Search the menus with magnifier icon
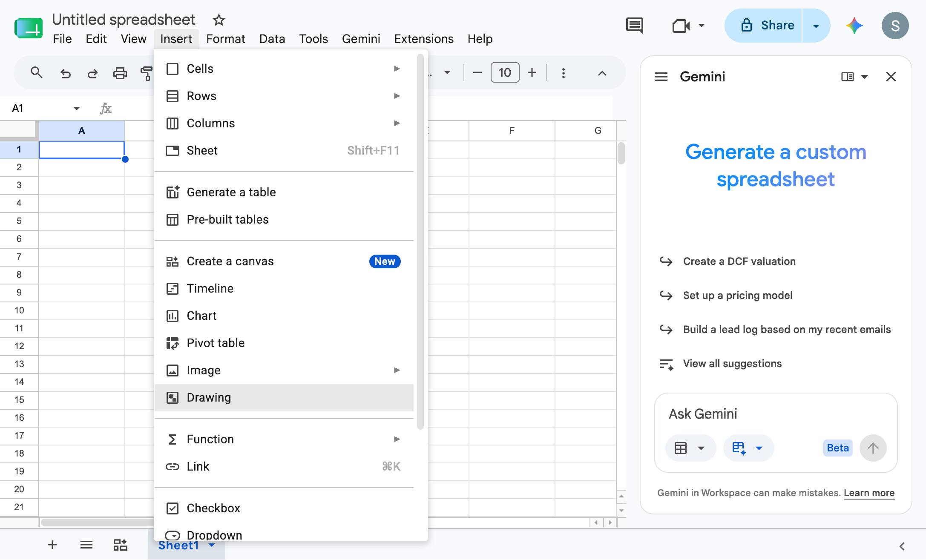Image resolution: width=926 pixels, height=560 pixels. (x=37, y=73)
